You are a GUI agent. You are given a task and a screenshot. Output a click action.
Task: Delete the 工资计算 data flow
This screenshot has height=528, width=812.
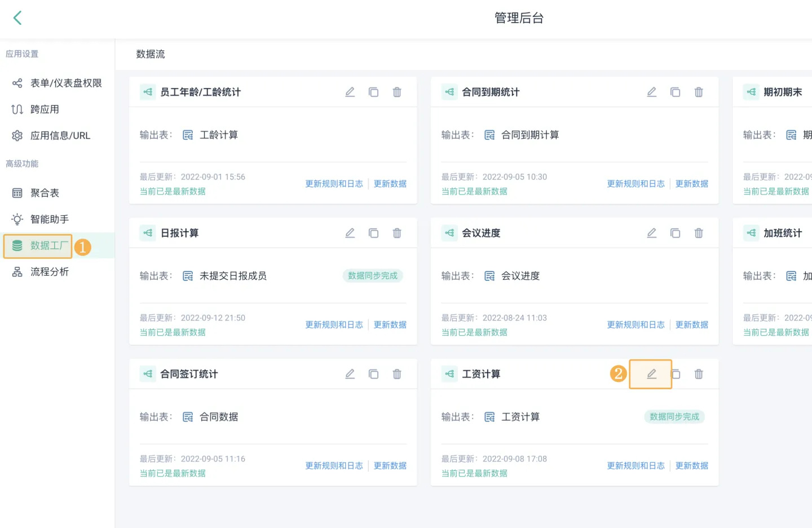click(699, 374)
